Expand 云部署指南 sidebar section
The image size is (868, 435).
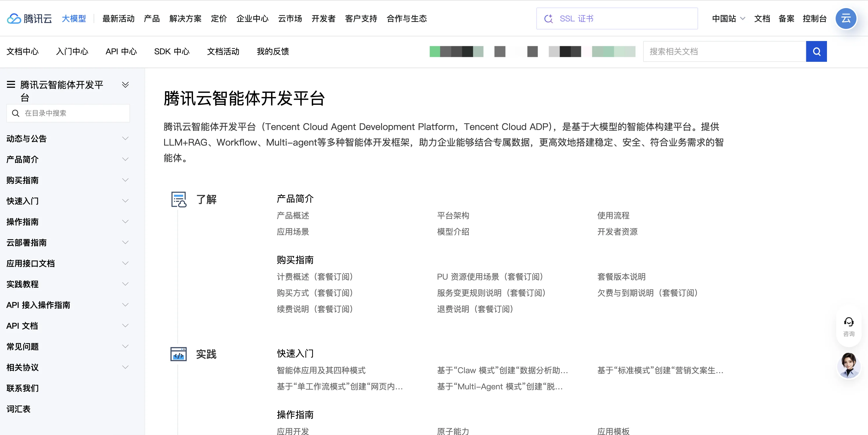click(x=125, y=243)
